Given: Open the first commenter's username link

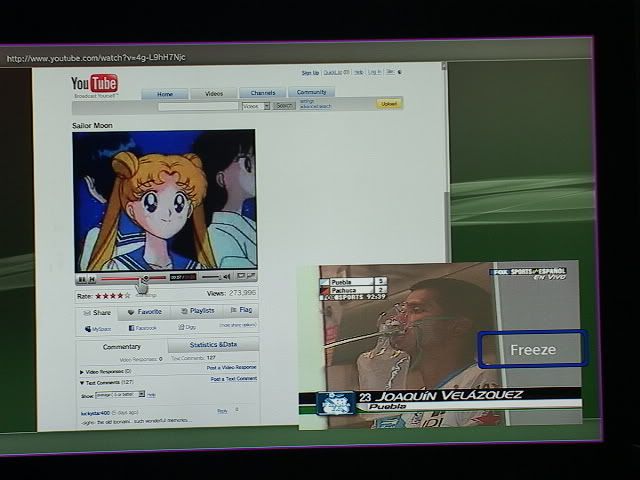Looking at the screenshot, I should pos(96,413).
